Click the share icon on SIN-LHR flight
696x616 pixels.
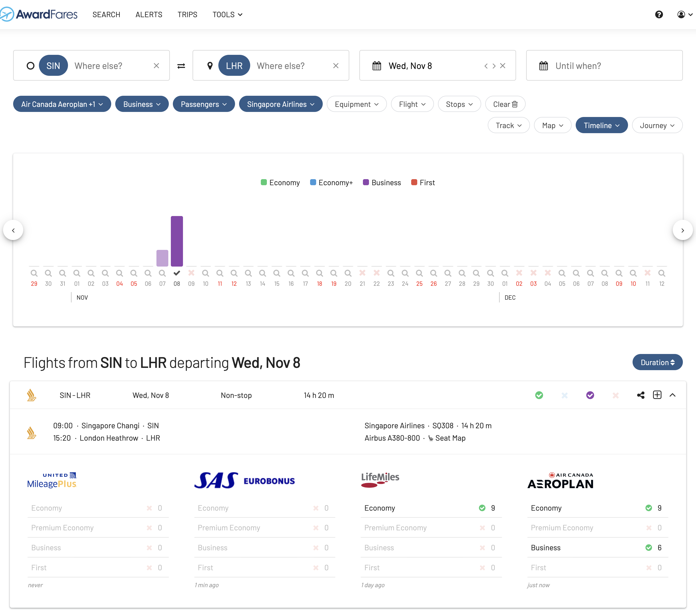(640, 395)
